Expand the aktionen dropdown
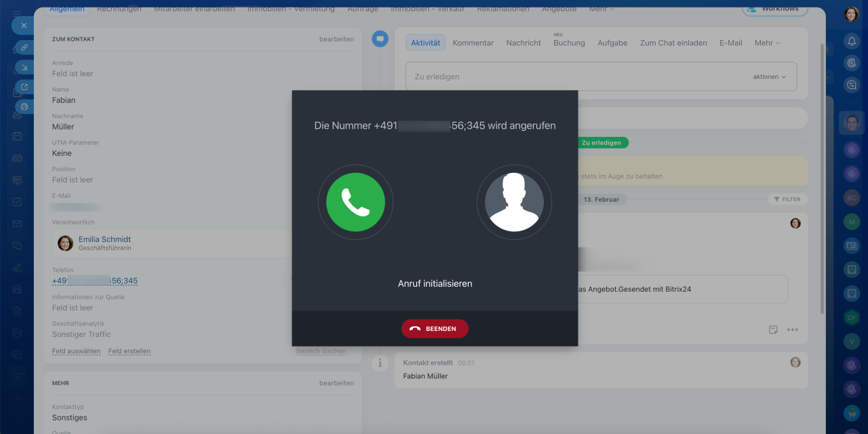Viewport: 868px width, 434px height. [x=770, y=77]
